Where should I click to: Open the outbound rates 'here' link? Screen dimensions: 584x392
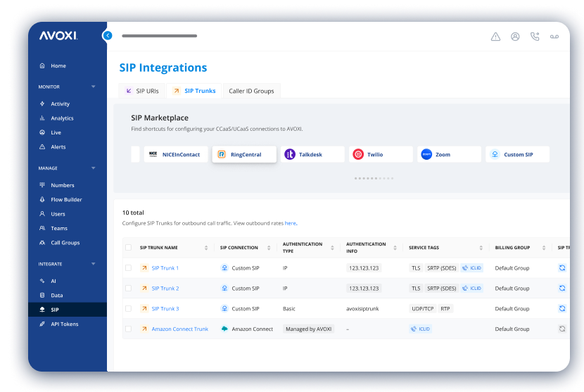[290, 223]
